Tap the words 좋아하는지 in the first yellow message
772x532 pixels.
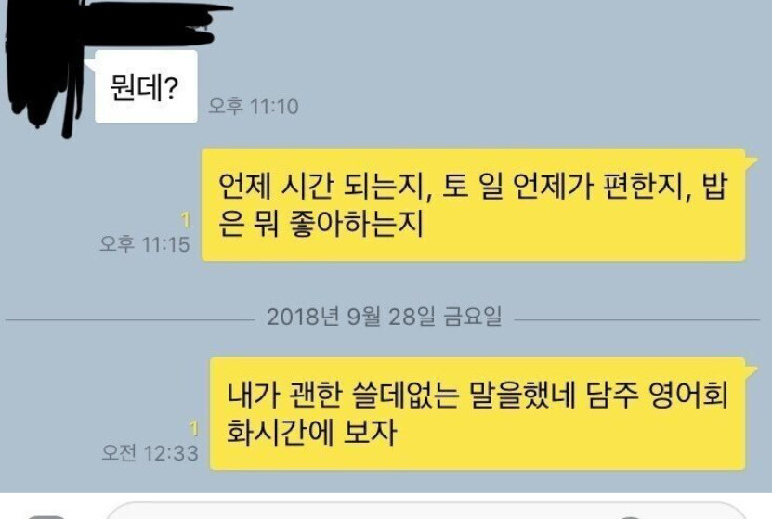[x=356, y=224]
